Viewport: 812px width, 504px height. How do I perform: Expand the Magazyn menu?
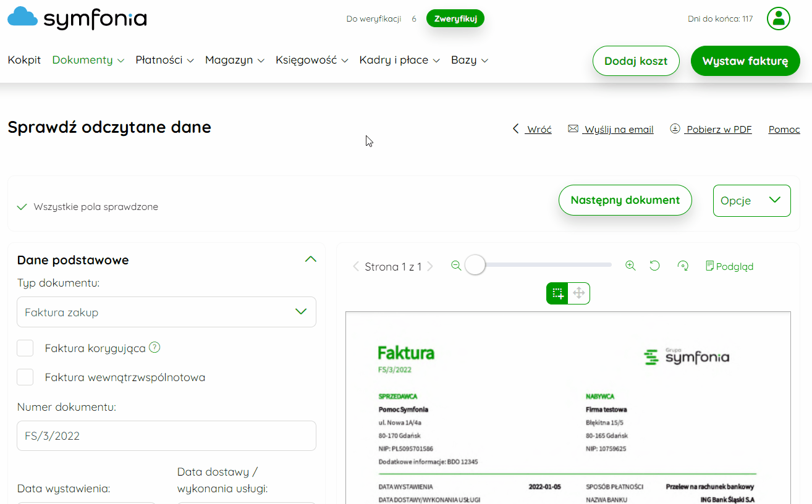click(235, 60)
